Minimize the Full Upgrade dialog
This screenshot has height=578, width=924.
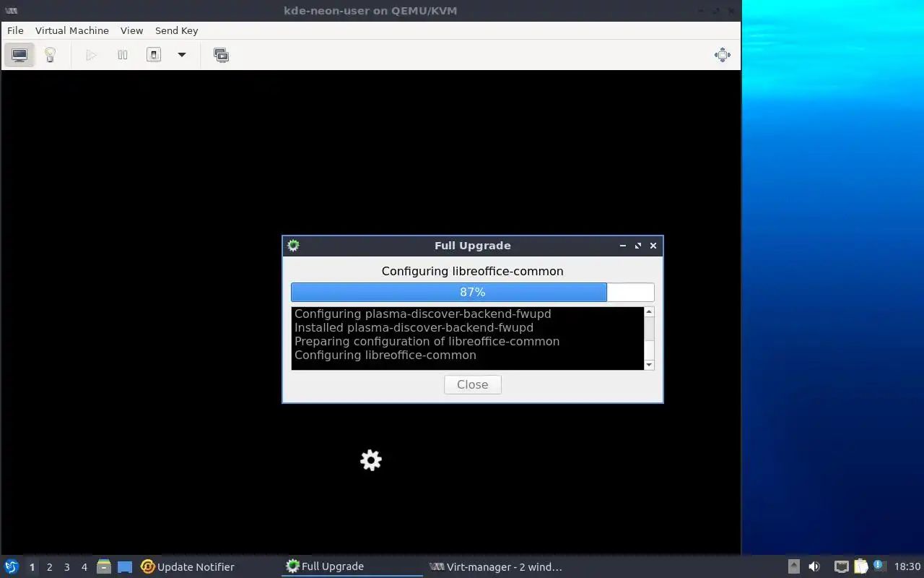[623, 246]
